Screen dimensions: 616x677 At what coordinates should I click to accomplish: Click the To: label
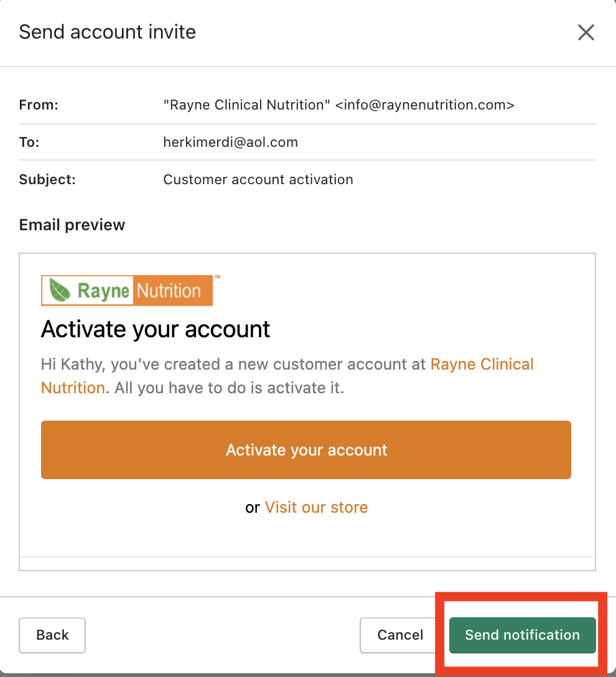tap(29, 142)
